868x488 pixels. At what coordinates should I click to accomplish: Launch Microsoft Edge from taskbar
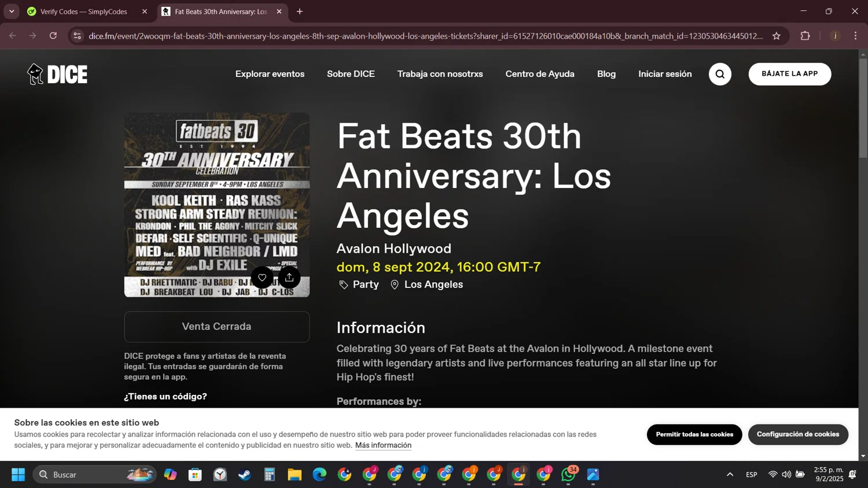(x=319, y=475)
